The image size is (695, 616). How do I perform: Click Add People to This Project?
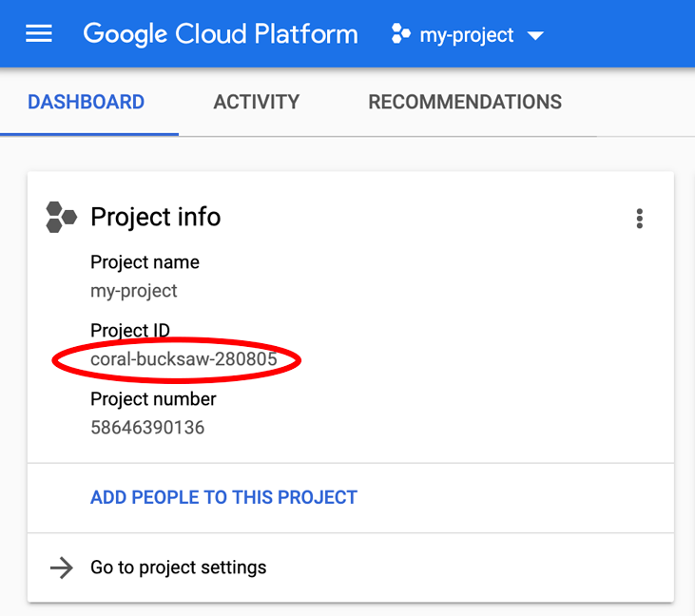click(x=223, y=497)
